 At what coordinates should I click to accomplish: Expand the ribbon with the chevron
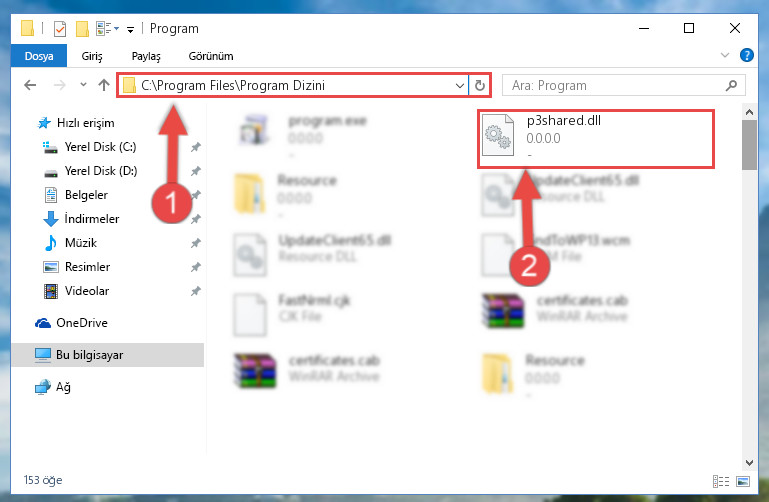coord(725,55)
